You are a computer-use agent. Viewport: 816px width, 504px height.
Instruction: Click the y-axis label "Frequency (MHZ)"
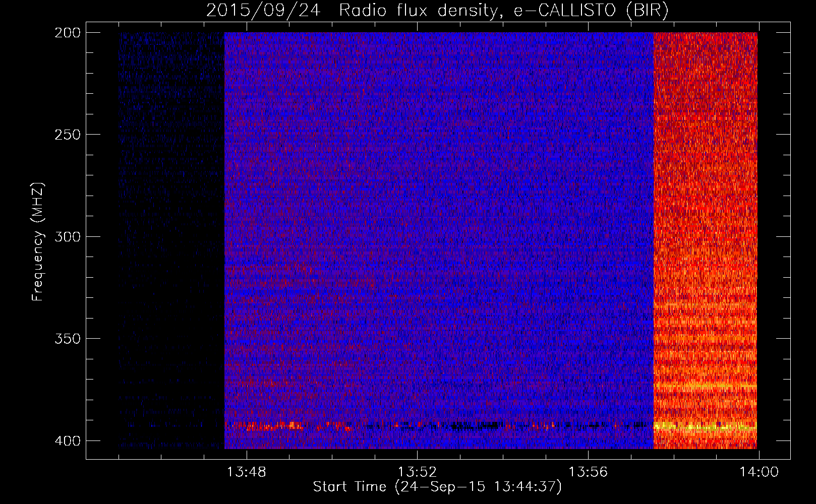click(x=38, y=242)
